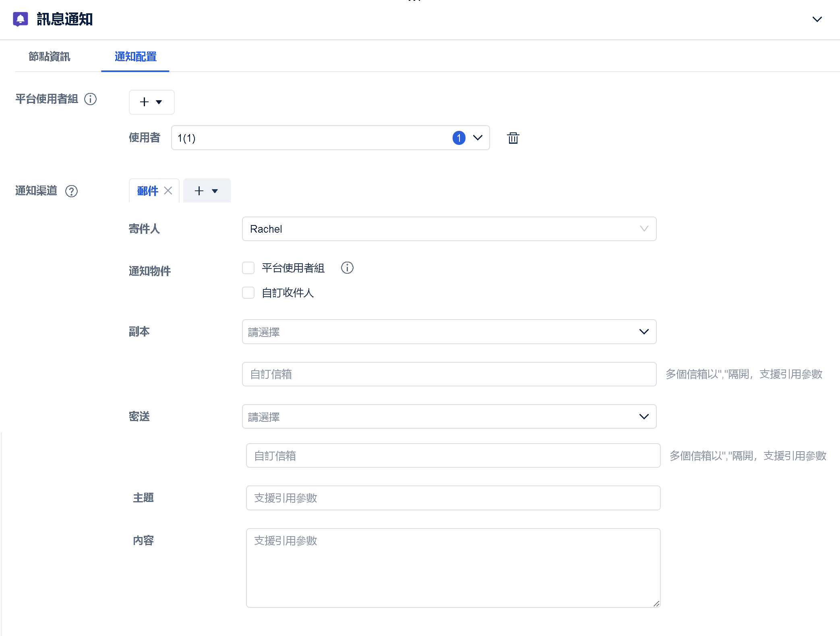Click the blue count badge in 使用者 field
Screen dimensions: 840x636
point(459,138)
